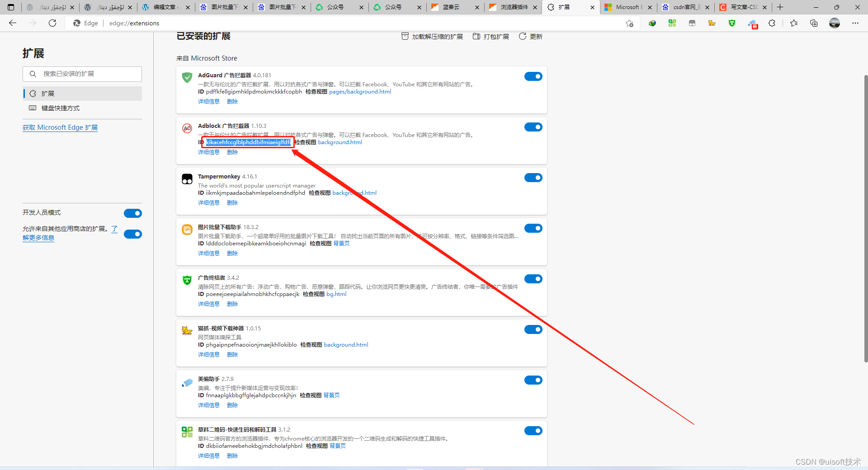The width and height of the screenshot is (868, 470).
Task: Open Adblock background.html inspect link
Action: pos(340,142)
